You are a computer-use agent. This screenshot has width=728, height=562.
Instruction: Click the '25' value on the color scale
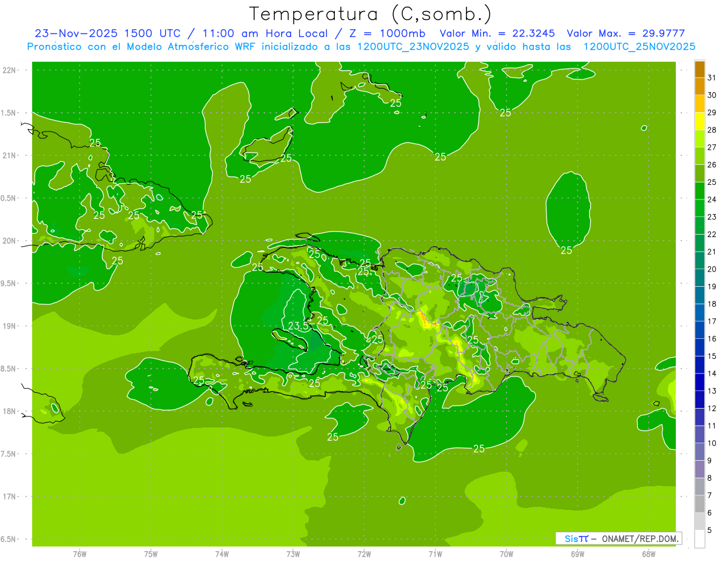[x=712, y=182]
